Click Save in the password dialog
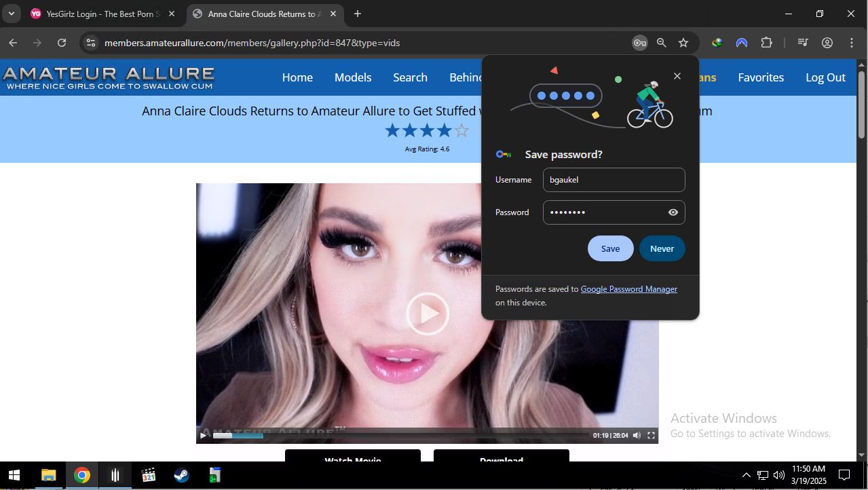Screen dimensions: 868x490 pyautogui.click(x=610, y=248)
